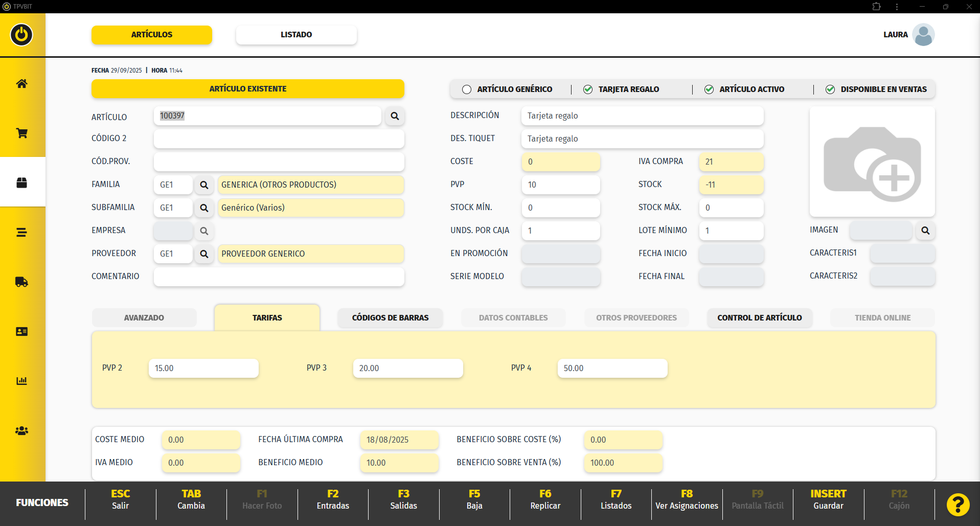Switch to the Códigos de Barras tab
The image size is (980, 526).
coord(390,317)
